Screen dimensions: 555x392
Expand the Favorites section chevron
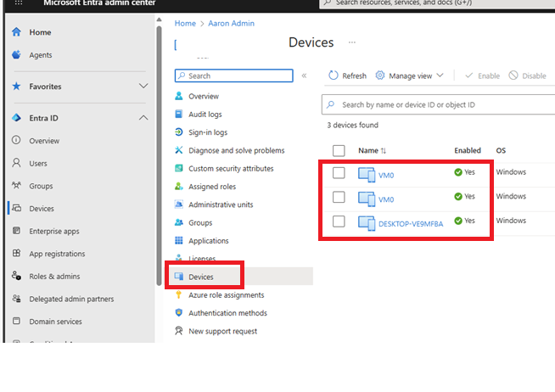coord(143,86)
